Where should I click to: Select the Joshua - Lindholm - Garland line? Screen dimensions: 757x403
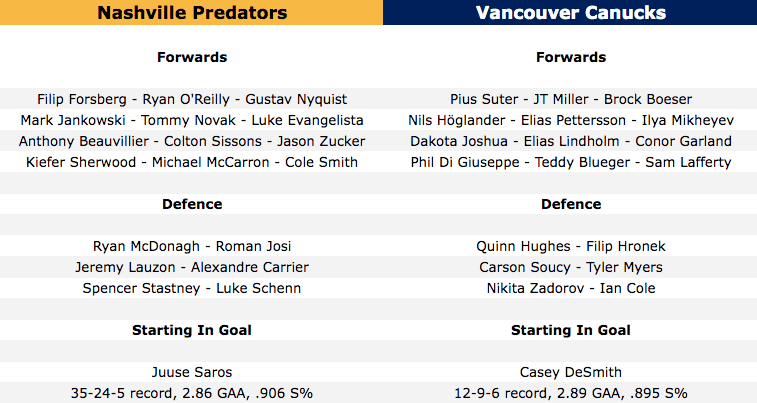[x=570, y=141]
